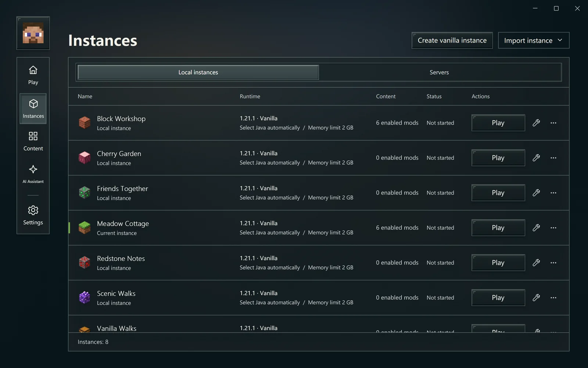588x368 pixels.
Task: Select the Friends Together instance name
Action: point(122,188)
